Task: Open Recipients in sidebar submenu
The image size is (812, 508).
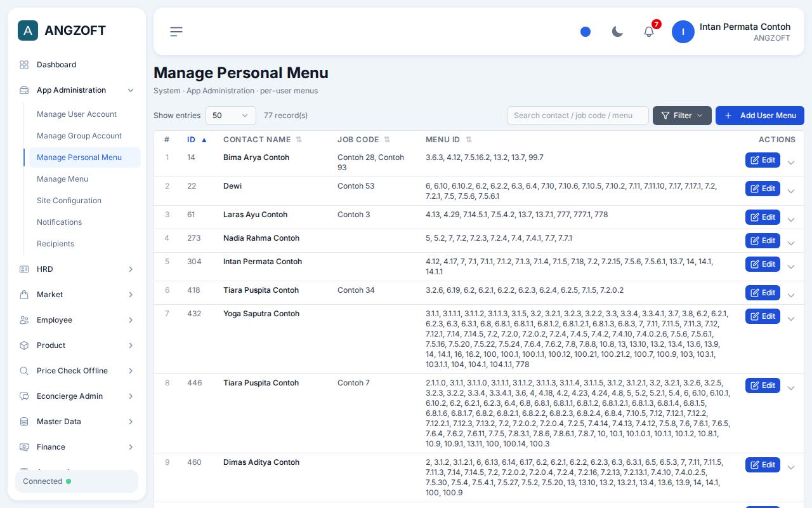Action: (84, 244)
